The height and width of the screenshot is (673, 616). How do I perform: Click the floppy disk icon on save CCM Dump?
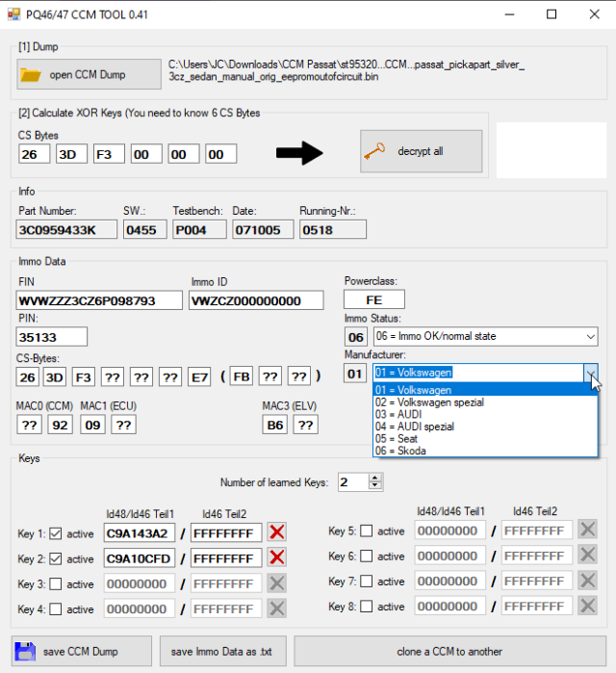(x=26, y=652)
